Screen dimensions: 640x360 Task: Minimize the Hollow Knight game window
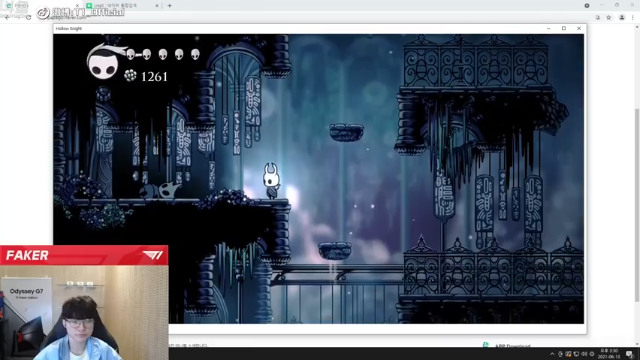click(x=549, y=29)
